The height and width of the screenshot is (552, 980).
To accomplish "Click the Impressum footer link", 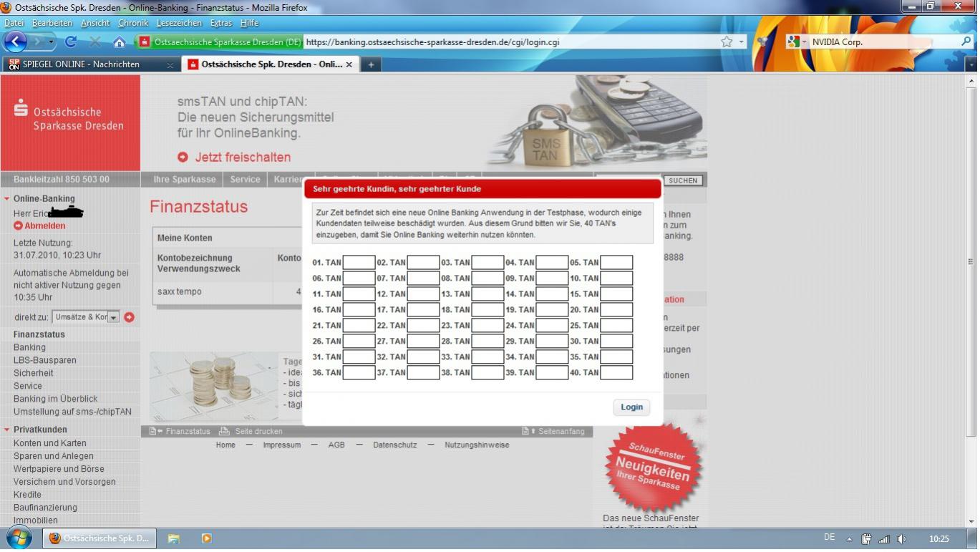I will 281,445.
